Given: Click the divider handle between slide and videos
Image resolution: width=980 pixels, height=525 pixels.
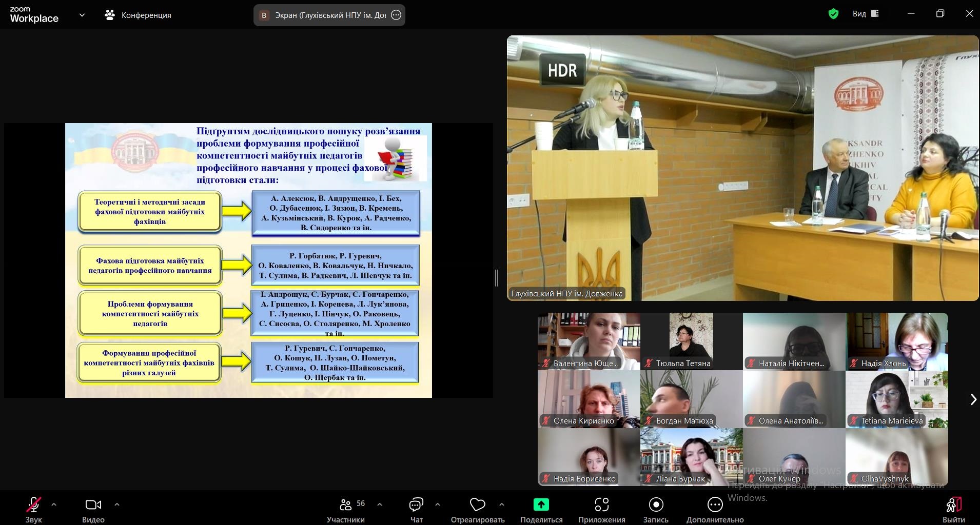Looking at the screenshot, I should (497, 278).
